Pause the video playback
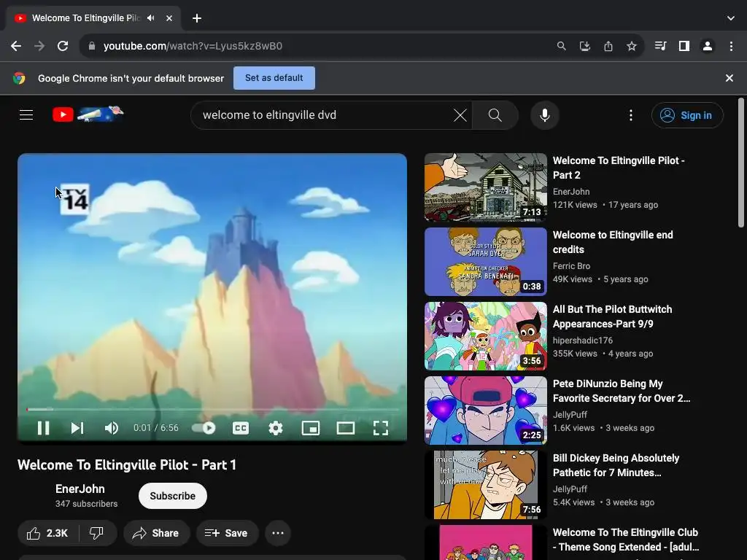 (x=43, y=428)
